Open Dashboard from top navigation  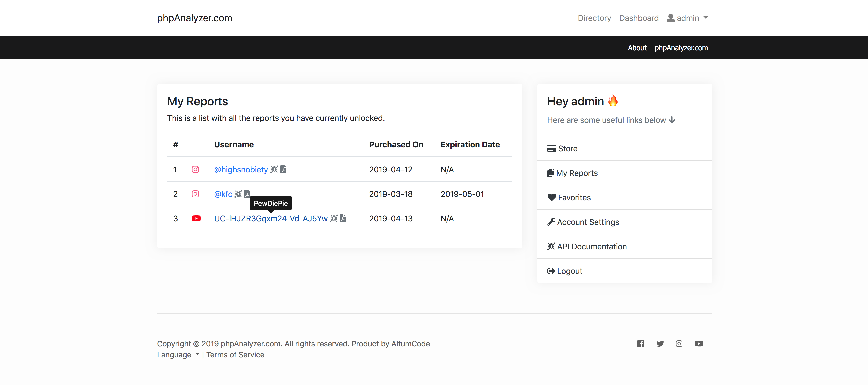coord(639,18)
